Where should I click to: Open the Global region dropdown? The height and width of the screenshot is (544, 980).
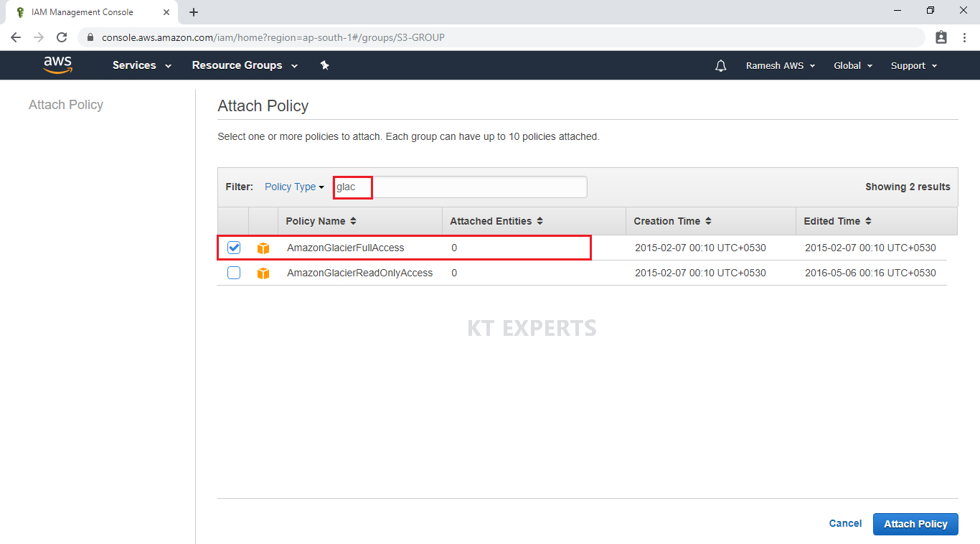(853, 65)
